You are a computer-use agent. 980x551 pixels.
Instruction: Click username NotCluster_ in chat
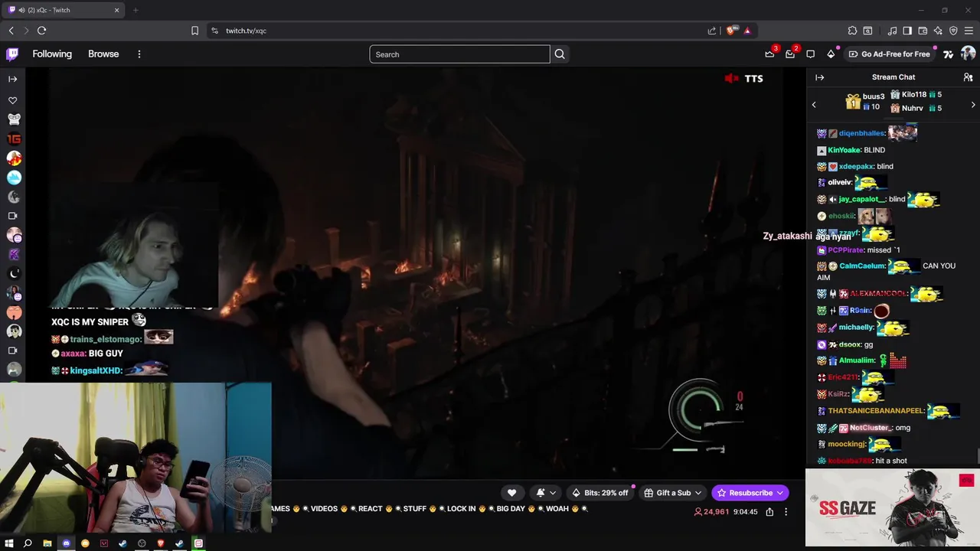[871, 428]
